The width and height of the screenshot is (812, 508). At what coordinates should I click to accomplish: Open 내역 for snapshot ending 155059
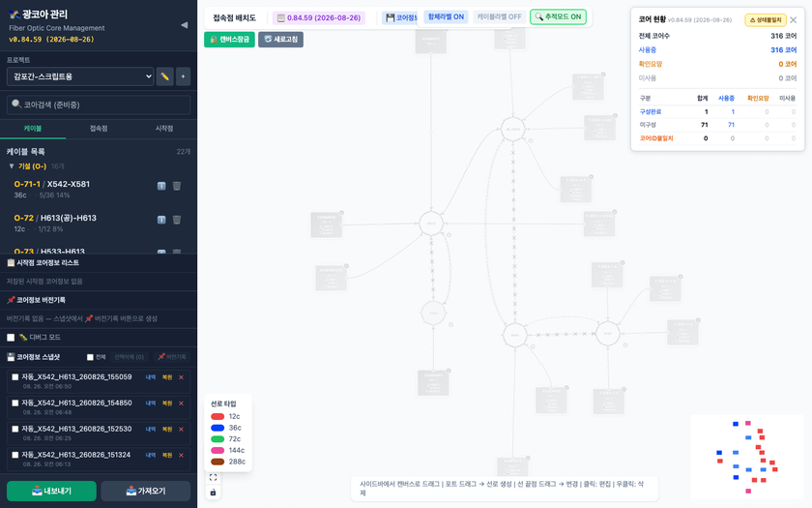(x=151, y=377)
